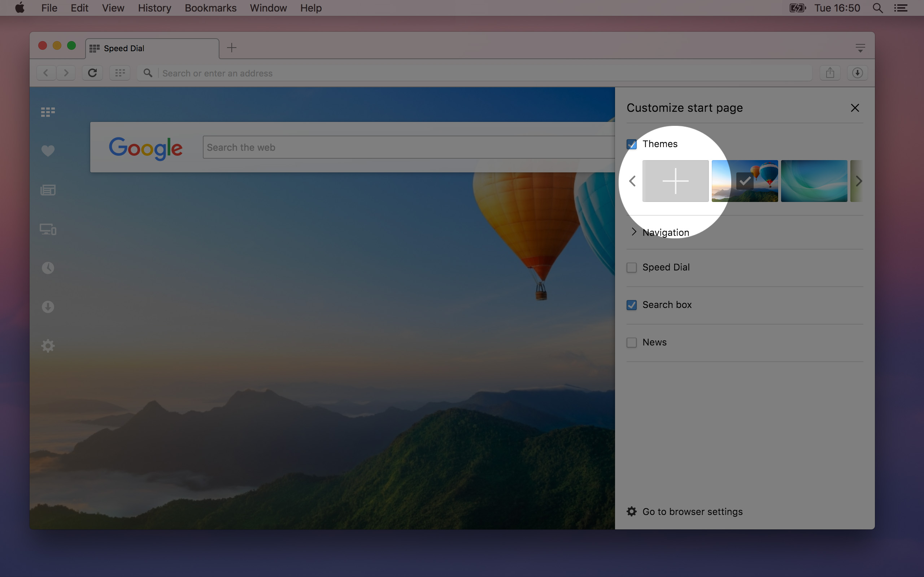Viewport: 924px width, 577px height.
Task: Open the history clock icon in sidebar
Action: tap(48, 268)
